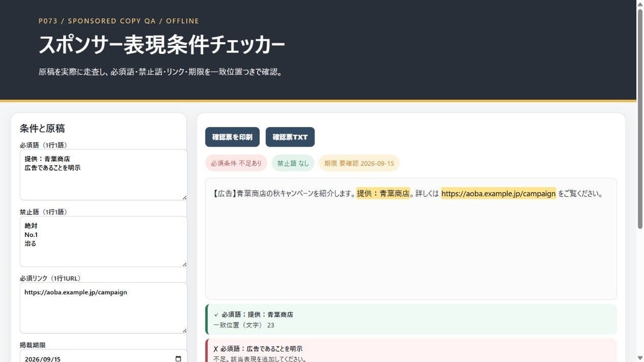
Task: Click inside the 禁止語 textarea
Action: tap(104, 242)
